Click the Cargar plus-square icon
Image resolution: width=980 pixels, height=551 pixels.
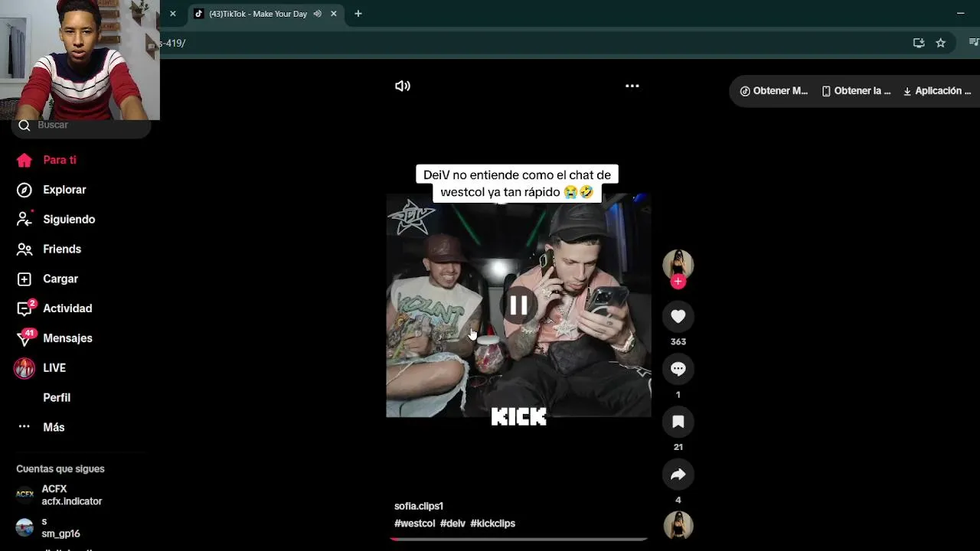(x=24, y=279)
